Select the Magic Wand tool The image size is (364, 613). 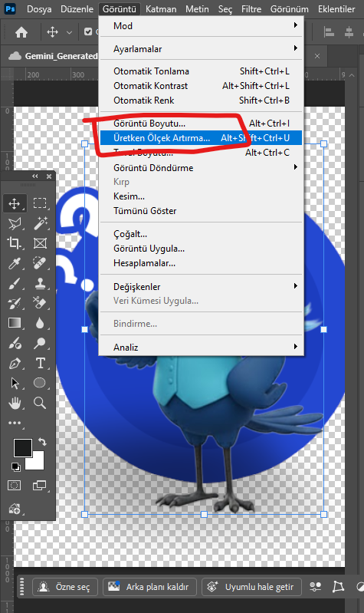[x=40, y=223]
